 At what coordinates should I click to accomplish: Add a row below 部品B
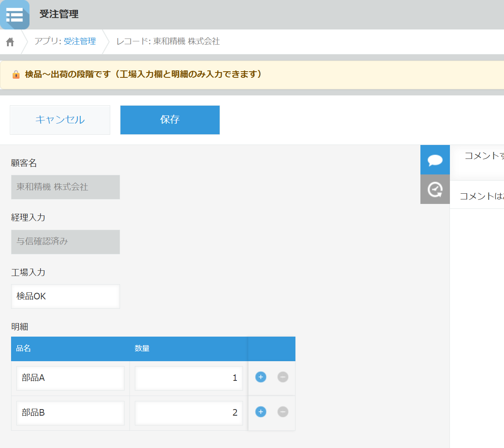pyautogui.click(x=261, y=412)
